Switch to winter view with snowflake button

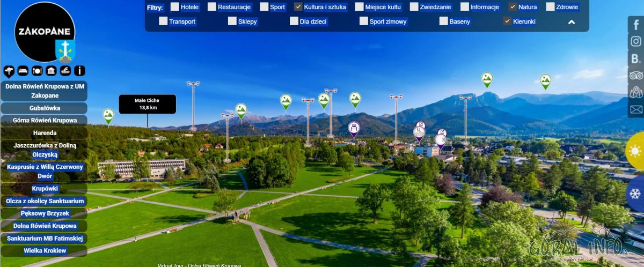click(635, 194)
